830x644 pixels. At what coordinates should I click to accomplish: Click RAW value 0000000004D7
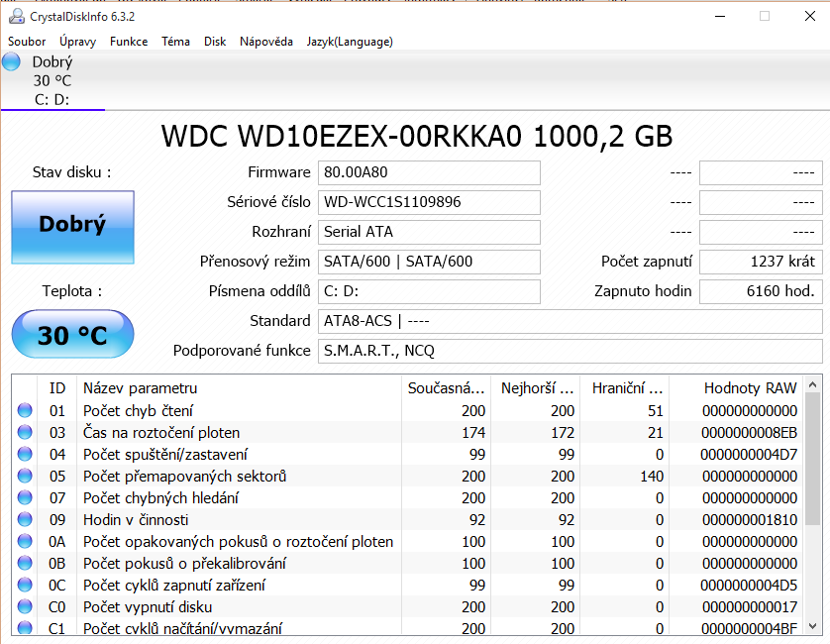(x=749, y=455)
